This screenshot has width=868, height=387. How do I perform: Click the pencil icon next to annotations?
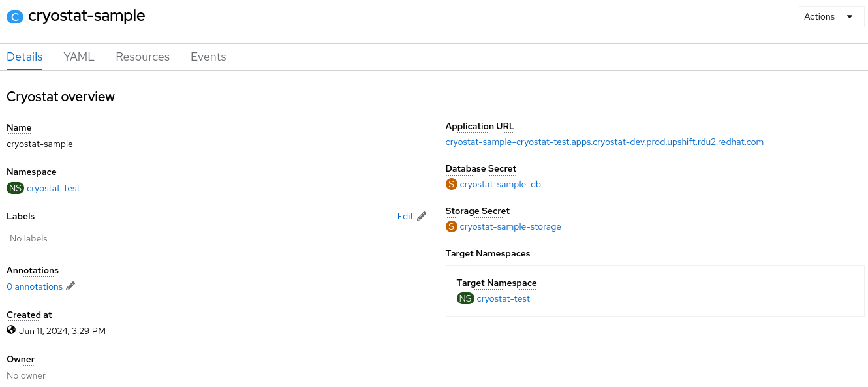pyautogui.click(x=70, y=286)
